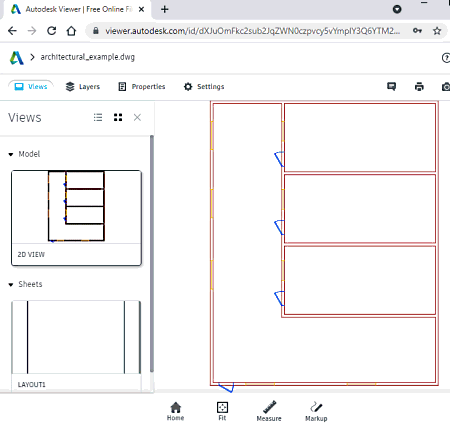Image resolution: width=450 pixels, height=427 pixels.
Task: Switch Views panel to grid layout
Action: click(118, 117)
